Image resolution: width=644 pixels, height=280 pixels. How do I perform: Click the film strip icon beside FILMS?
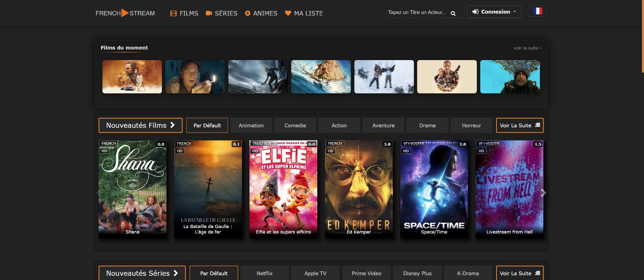174,14
